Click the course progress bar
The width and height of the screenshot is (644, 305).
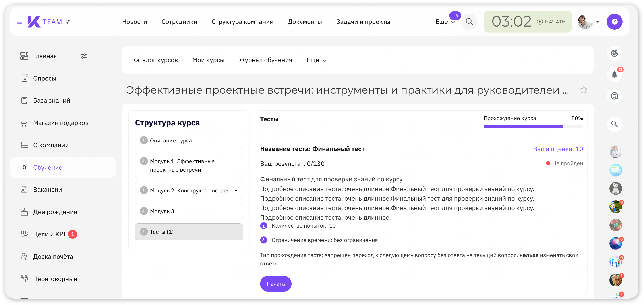point(533,126)
